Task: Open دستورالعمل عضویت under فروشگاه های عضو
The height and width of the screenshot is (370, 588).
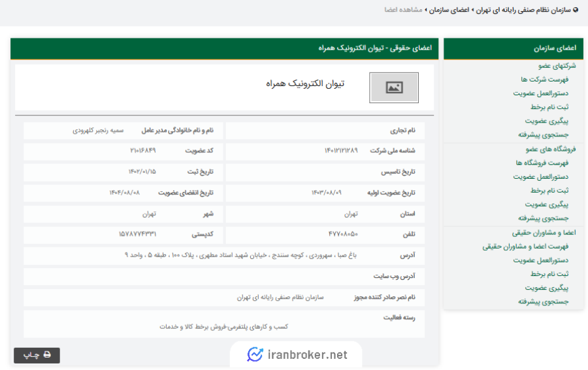Action: tap(541, 177)
